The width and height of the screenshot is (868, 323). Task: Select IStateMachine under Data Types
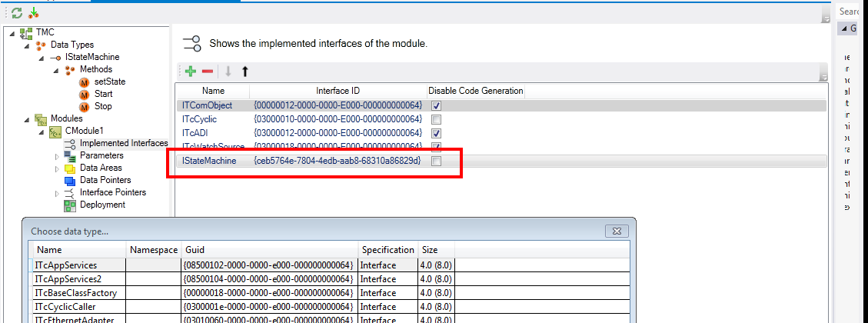[x=92, y=56]
